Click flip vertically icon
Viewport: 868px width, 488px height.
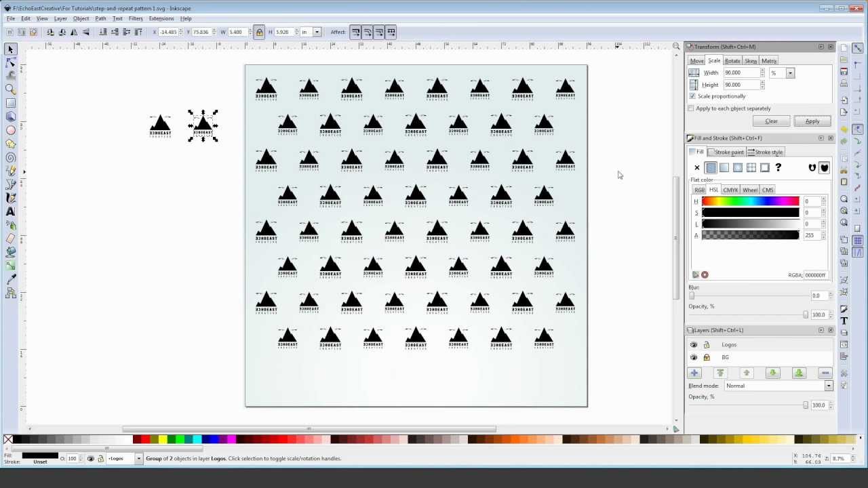click(x=85, y=32)
